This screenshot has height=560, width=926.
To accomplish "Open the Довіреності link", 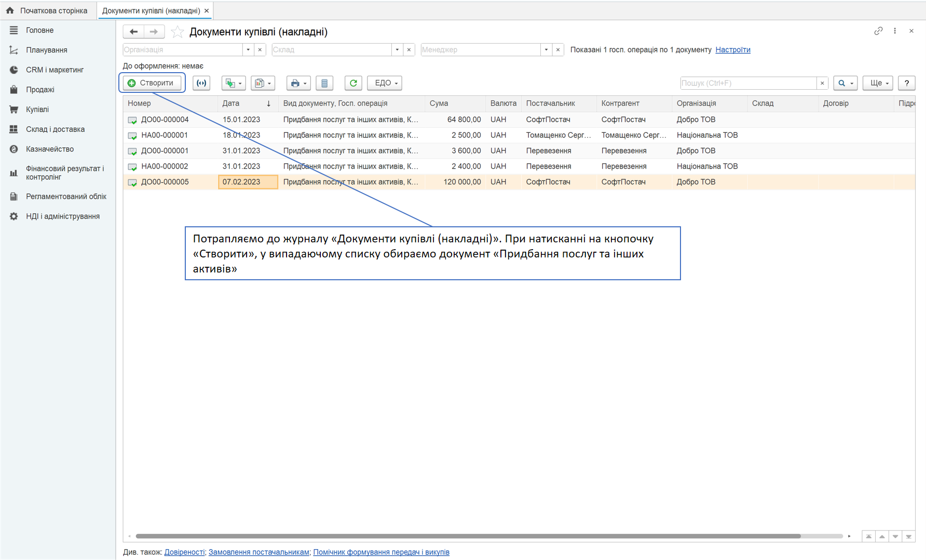I will click(184, 552).
